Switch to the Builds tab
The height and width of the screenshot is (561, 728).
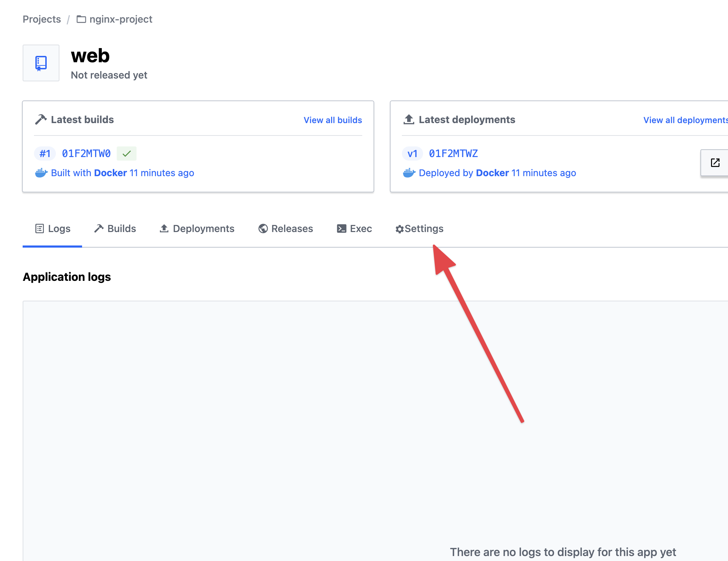pyautogui.click(x=121, y=229)
